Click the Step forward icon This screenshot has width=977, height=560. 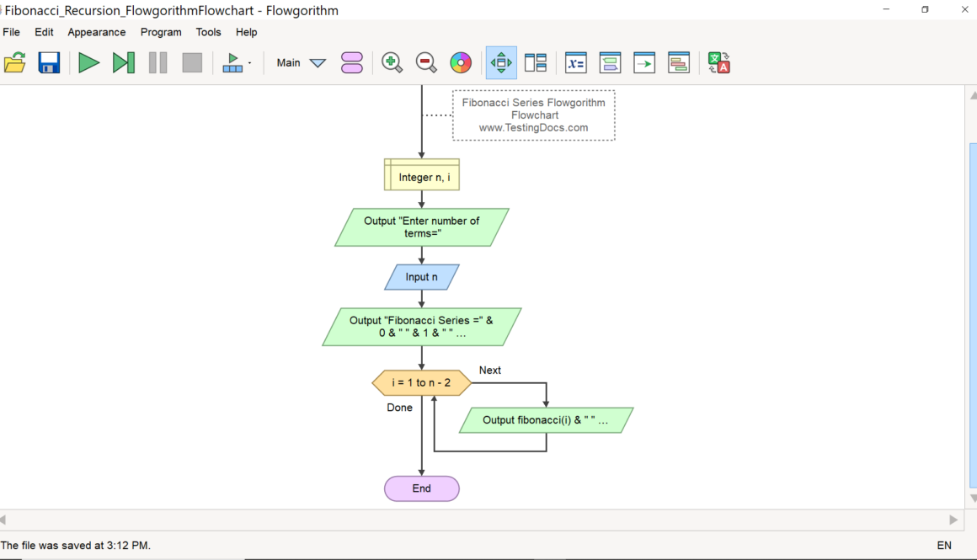123,63
